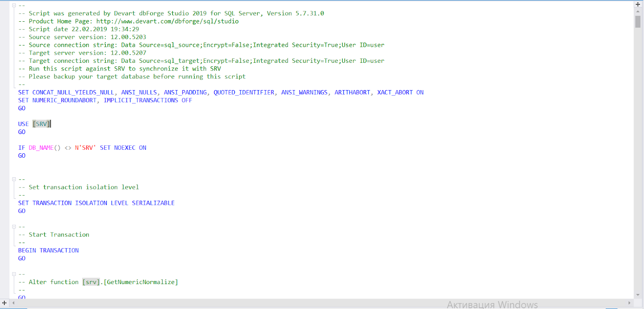Click the horizontal split handle above vertical scrollbar
Image resolution: width=644 pixels, height=309 pixels.
(x=638, y=4)
